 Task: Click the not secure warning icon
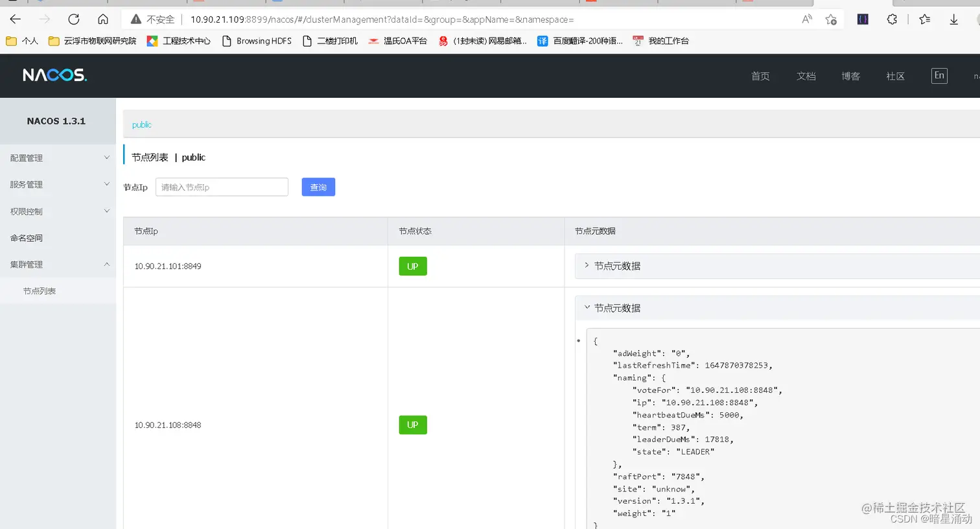[135, 19]
